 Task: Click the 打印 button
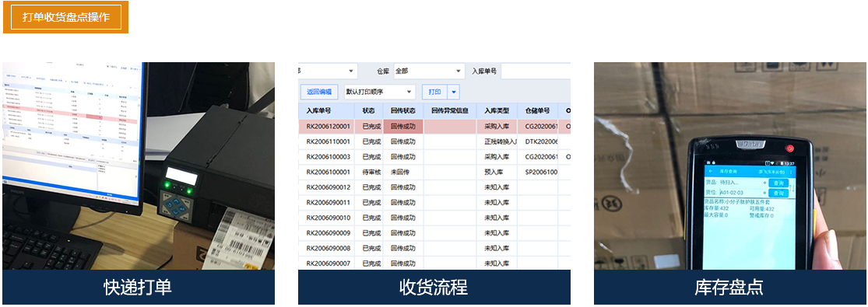pyautogui.click(x=434, y=92)
